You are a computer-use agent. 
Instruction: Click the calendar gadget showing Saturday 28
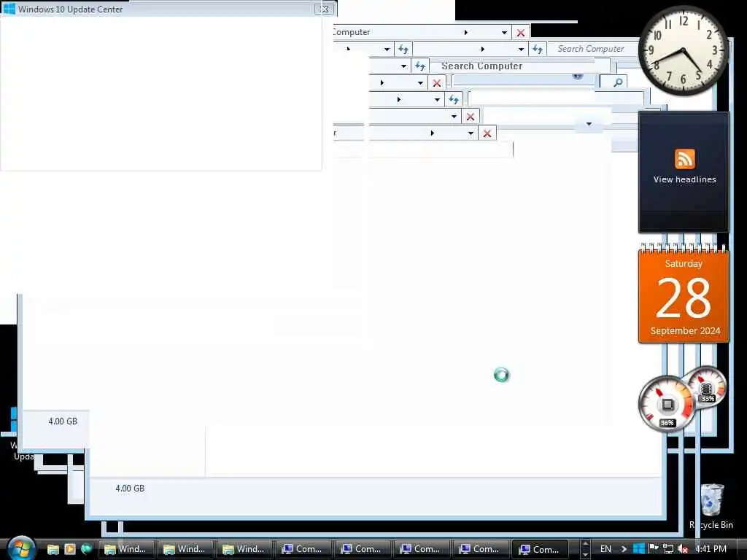point(684,293)
